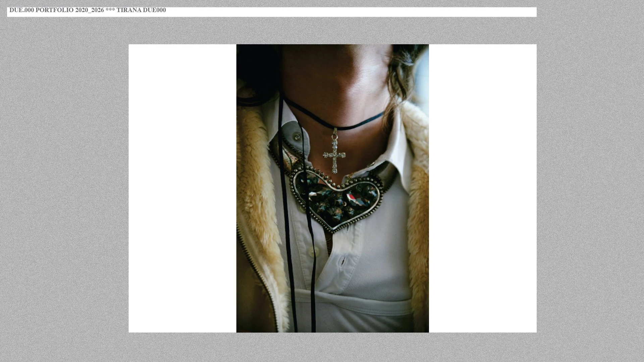The width and height of the screenshot is (644, 362).
Task: Click the rhinestone cross pendant in photo
Action: pos(334,155)
